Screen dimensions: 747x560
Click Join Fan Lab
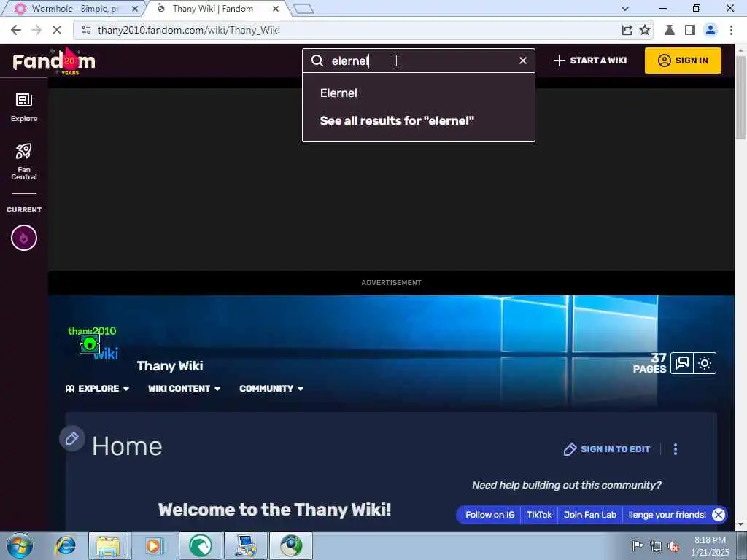(589, 515)
